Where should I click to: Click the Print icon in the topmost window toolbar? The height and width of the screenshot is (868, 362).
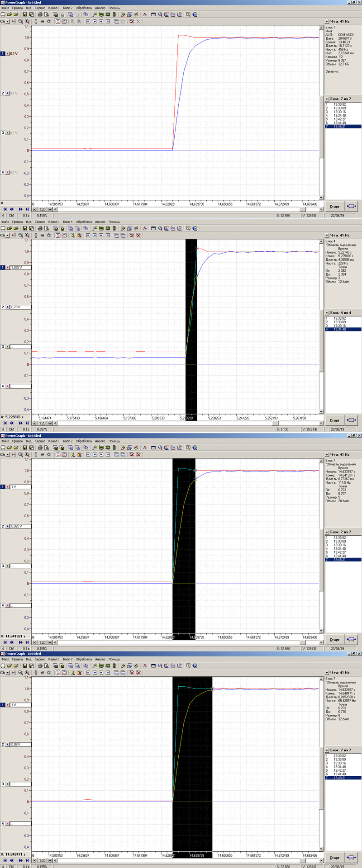click(40, 14)
